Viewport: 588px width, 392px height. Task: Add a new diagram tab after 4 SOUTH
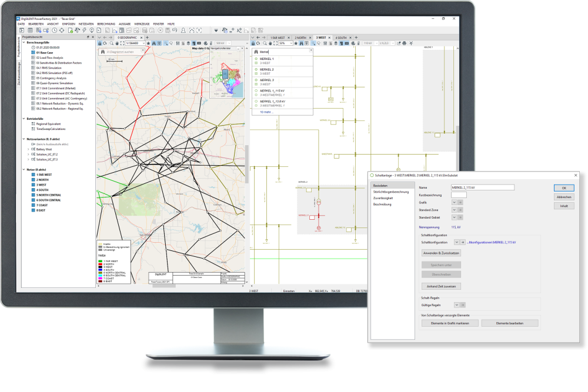356,38
